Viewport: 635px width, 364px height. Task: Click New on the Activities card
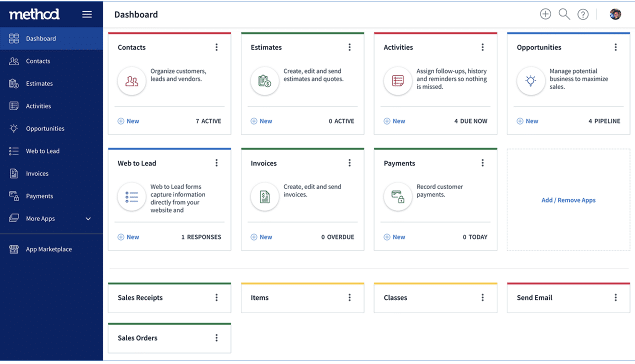click(x=394, y=121)
